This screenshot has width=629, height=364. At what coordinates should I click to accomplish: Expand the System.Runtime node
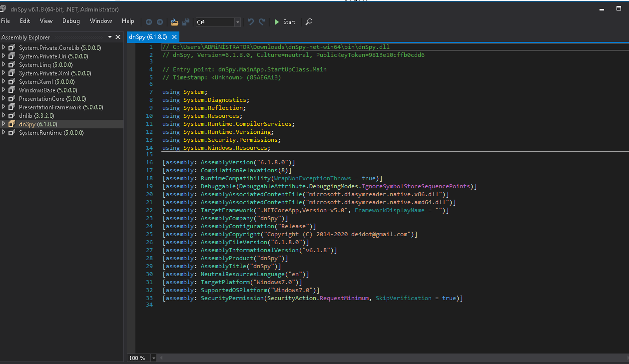pyautogui.click(x=3, y=132)
